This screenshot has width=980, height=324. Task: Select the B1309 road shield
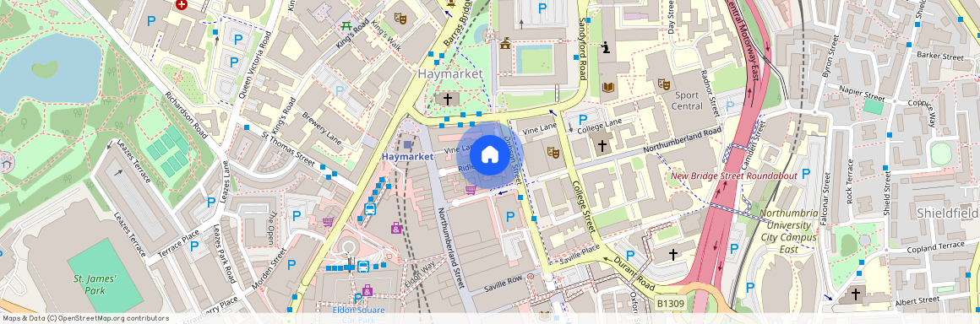[671, 304]
